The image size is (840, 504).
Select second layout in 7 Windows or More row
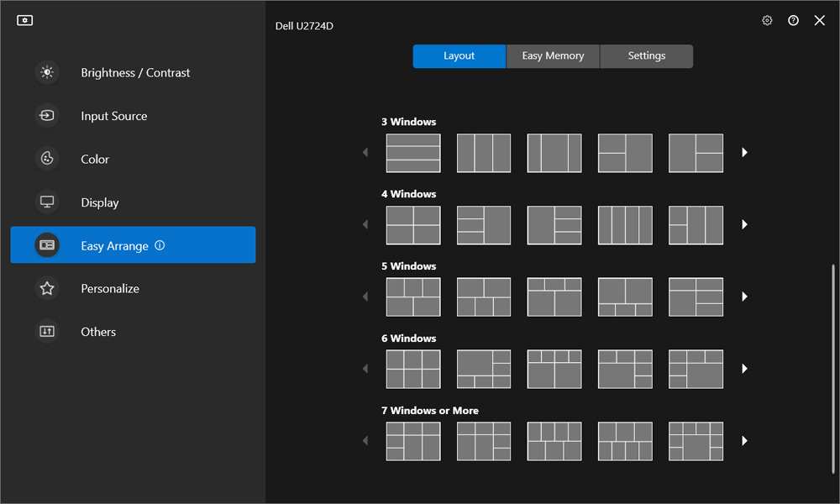click(484, 441)
